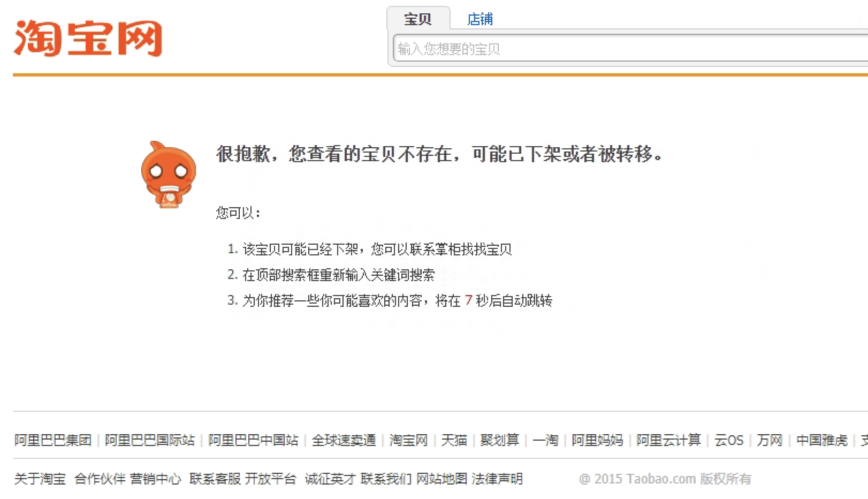Visit the 阿里妈妈 footer link

[597, 440]
